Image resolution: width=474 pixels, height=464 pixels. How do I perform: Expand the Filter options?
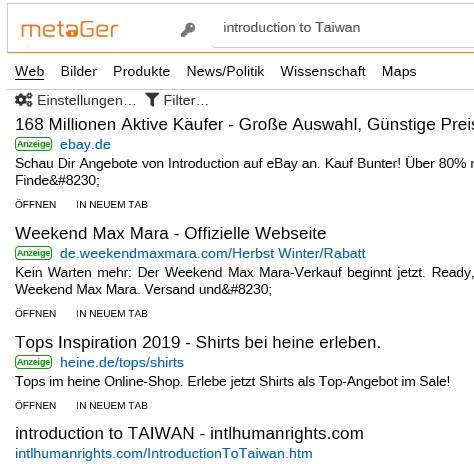click(177, 100)
